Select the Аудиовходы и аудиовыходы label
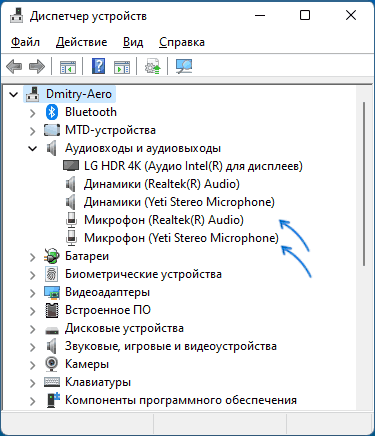This screenshot has width=375, height=436. click(143, 148)
